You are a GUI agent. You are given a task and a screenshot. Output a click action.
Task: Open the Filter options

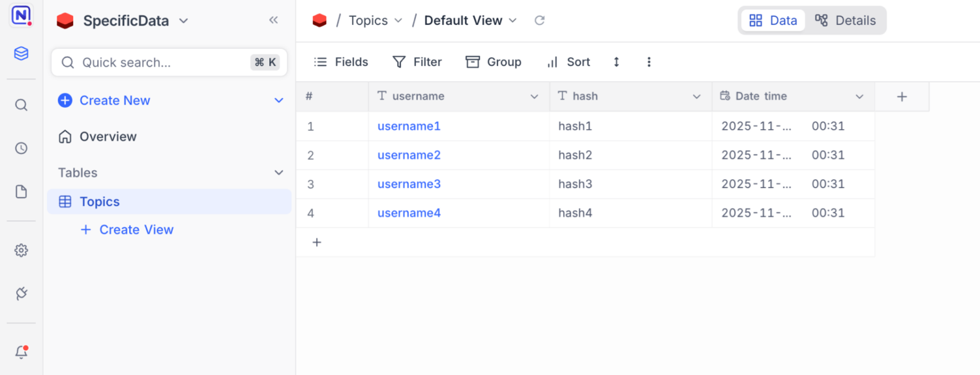click(x=417, y=62)
